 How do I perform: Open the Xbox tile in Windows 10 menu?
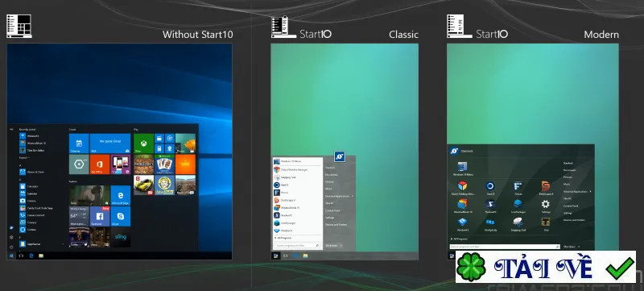(144, 143)
